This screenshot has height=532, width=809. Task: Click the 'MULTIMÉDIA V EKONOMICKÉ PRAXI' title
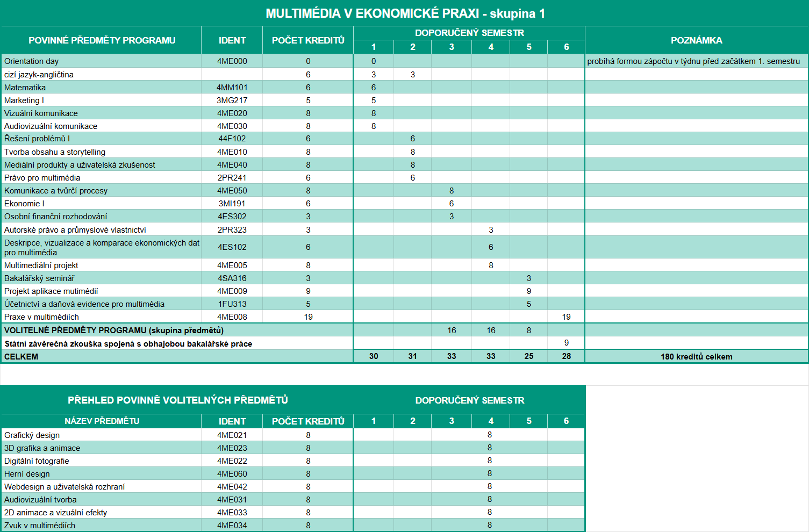coord(405,13)
